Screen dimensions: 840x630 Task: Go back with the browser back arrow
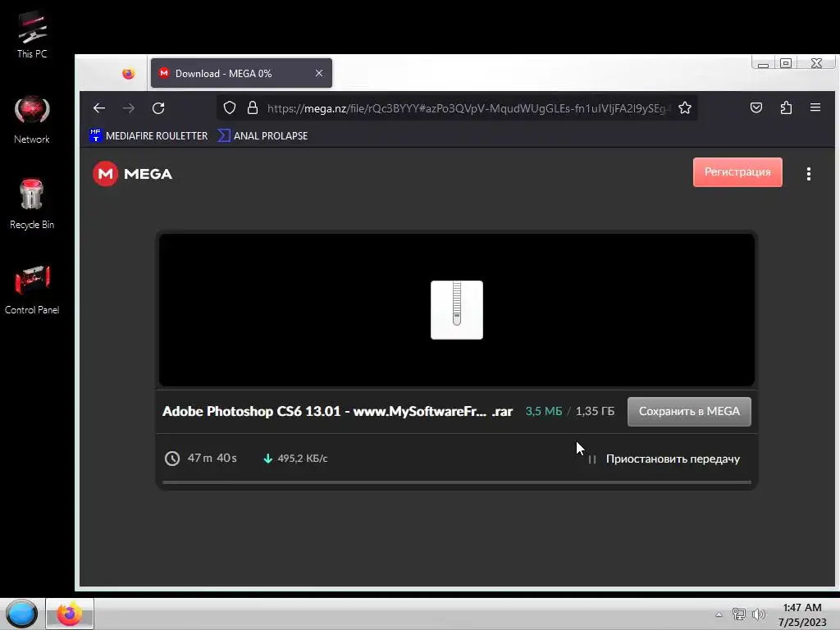pos(99,108)
